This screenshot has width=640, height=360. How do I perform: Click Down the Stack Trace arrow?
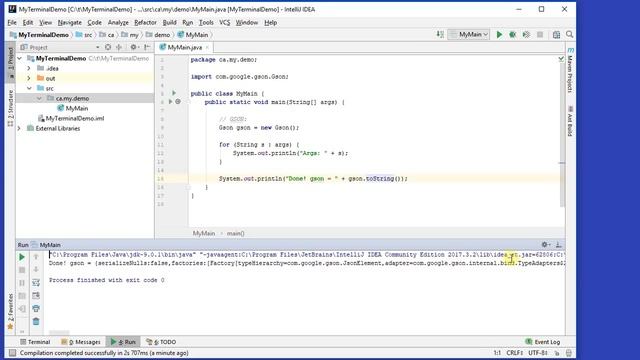pos(36,270)
